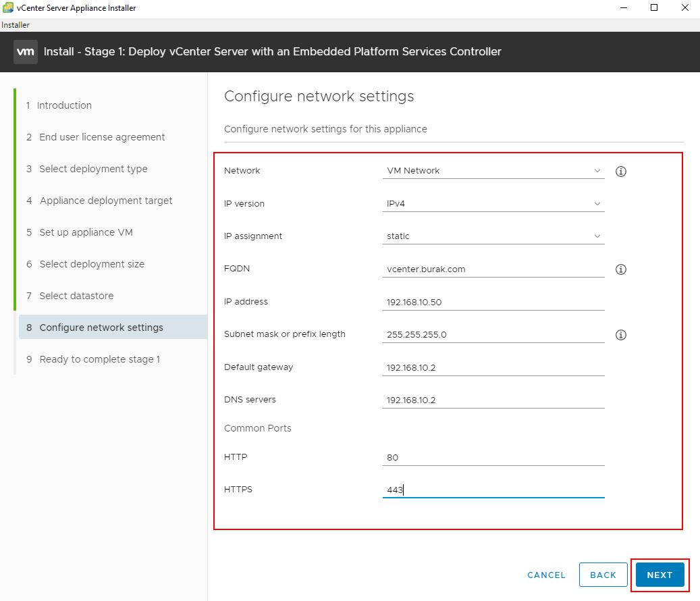Click the vCenter installer app icon in title bar
This screenshot has width=700, height=601.
tap(8, 7)
